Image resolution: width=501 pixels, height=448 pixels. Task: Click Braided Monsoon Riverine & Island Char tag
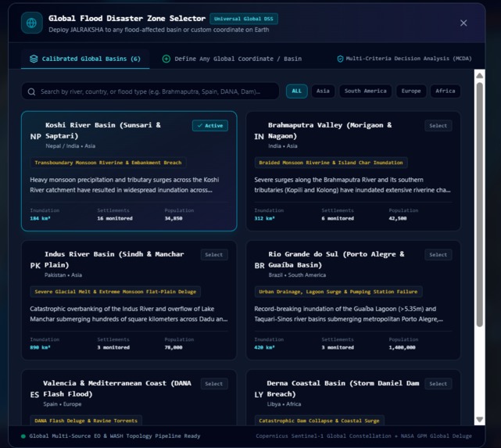pos(331,163)
